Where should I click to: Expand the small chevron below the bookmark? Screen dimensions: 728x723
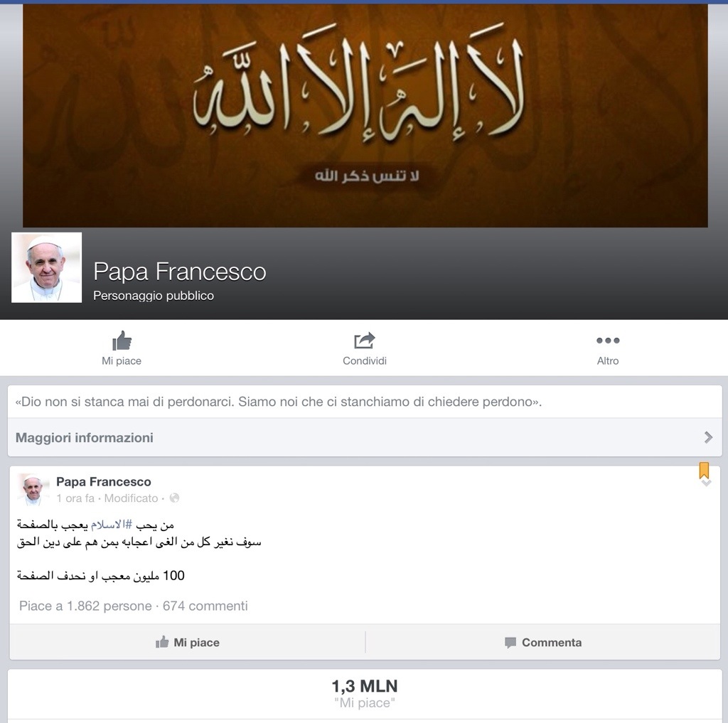(x=706, y=483)
